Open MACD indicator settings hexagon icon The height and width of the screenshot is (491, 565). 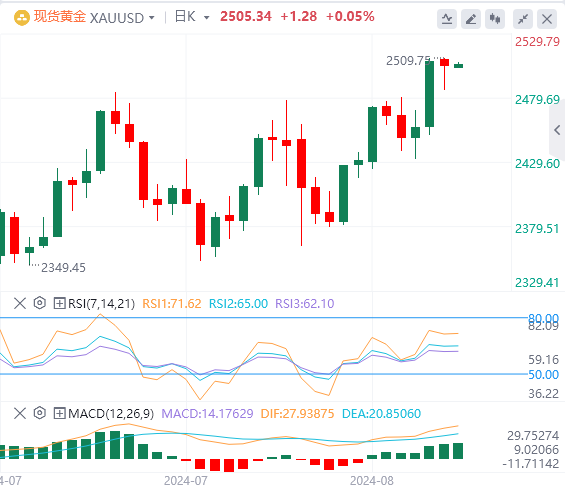(x=40, y=413)
